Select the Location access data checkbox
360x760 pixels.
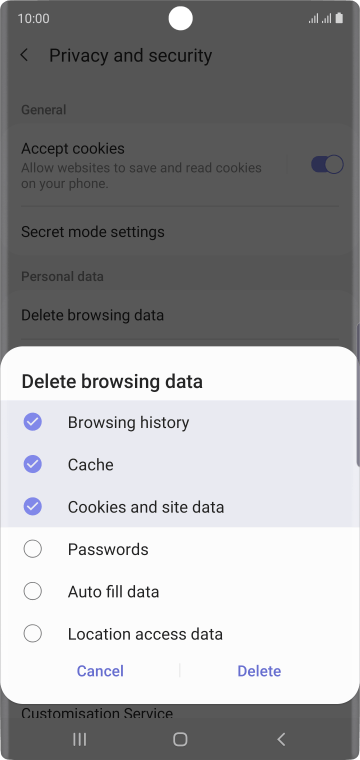[x=32, y=633]
